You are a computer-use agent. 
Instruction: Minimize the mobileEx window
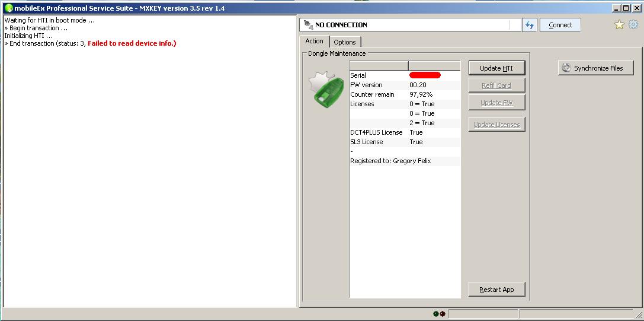pyautogui.click(x=617, y=8)
